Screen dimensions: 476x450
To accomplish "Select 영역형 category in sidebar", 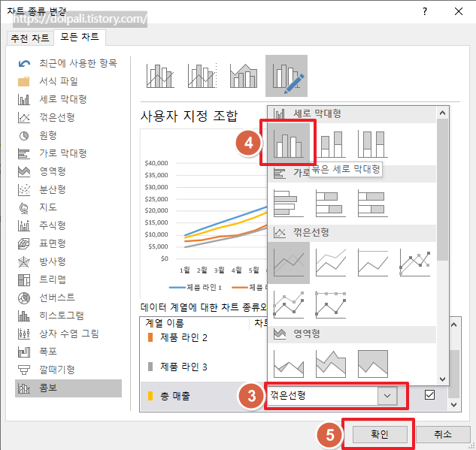I will [68, 171].
